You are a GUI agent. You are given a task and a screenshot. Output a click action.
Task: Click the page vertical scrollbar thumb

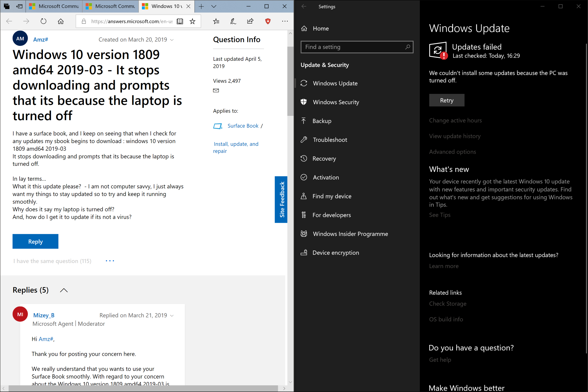pos(290,81)
